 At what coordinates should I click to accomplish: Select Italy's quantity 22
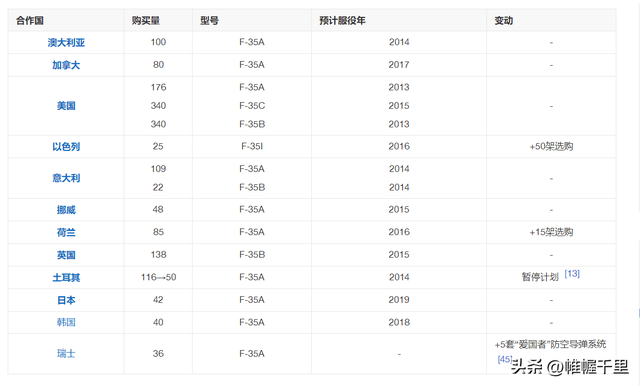pyautogui.click(x=158, y=187)
